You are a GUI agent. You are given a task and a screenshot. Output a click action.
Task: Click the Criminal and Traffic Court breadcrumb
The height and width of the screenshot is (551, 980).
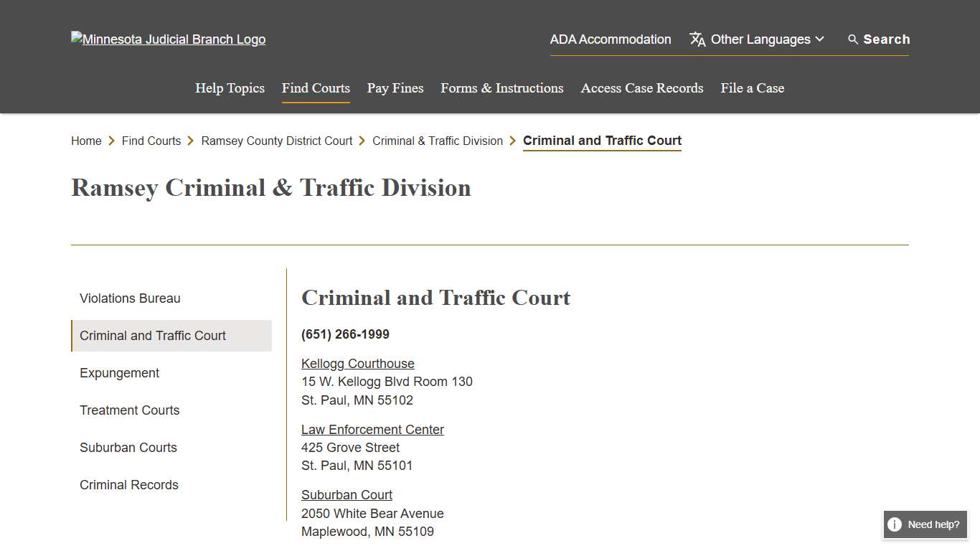[x=602, y=141]
